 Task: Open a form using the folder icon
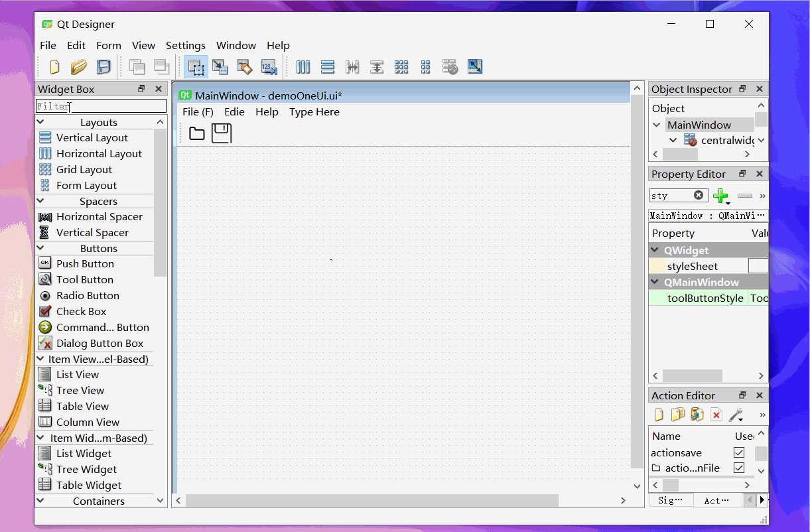(79, 66)
